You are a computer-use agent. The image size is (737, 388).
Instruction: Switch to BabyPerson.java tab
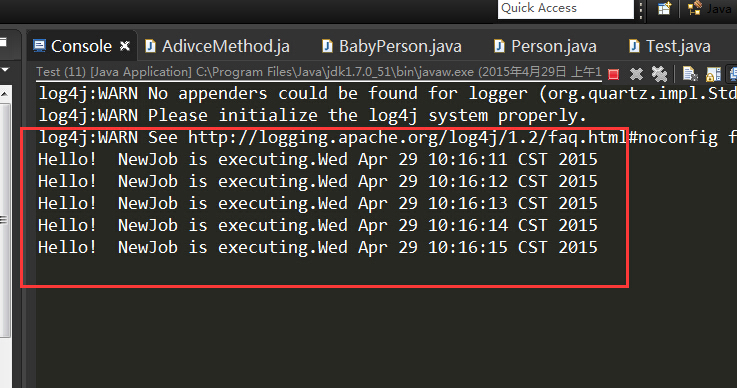pyautogui.click(x=392, y=46)
